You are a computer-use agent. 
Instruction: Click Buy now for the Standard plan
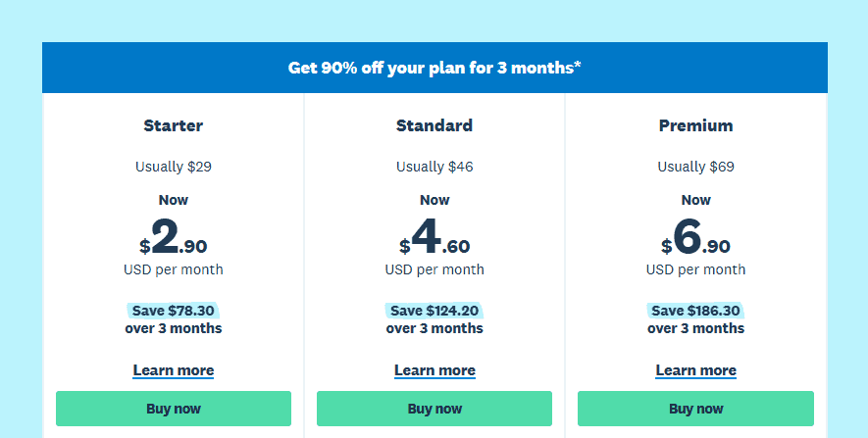434,409
